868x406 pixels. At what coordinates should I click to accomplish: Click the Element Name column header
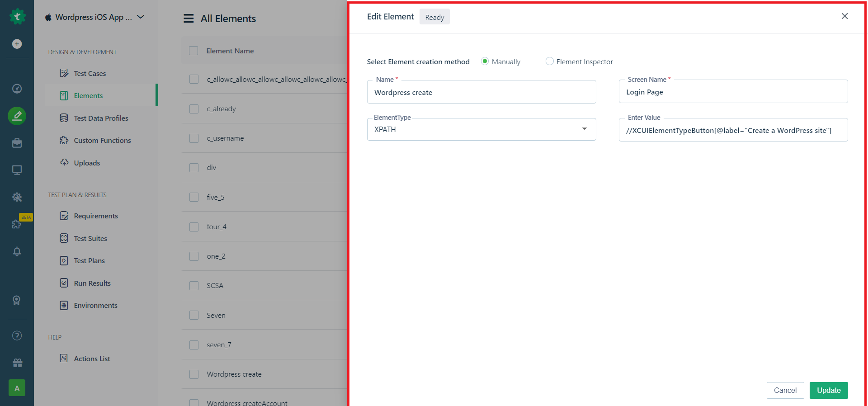[x=230, y=51]
